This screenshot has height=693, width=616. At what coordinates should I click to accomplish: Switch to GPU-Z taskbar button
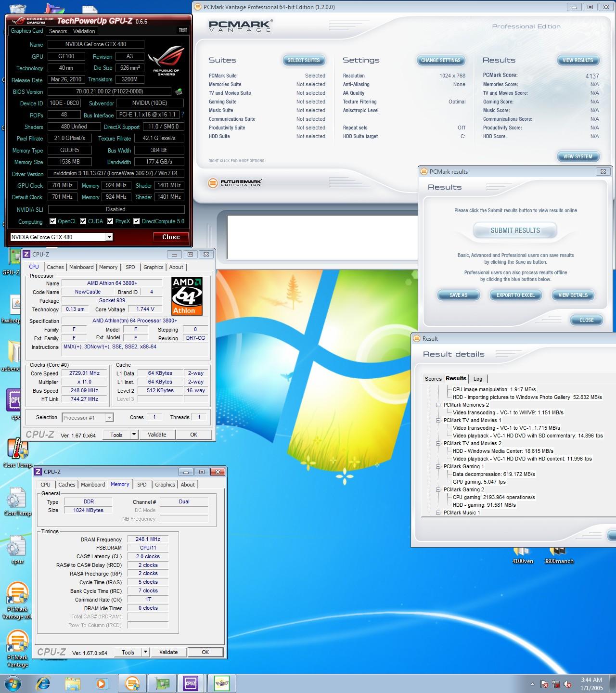[161, 683]
